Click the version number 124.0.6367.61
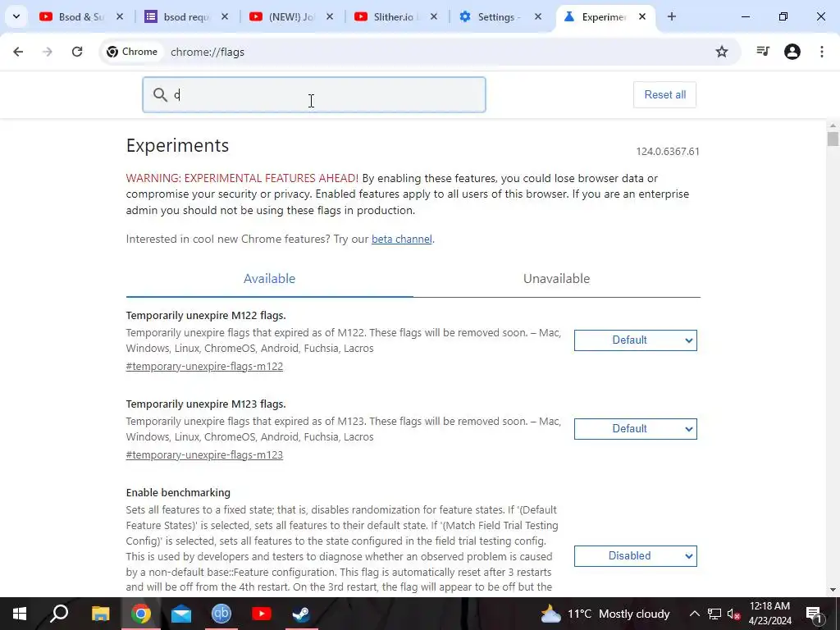Screen dimensions: 840x630 668,152
